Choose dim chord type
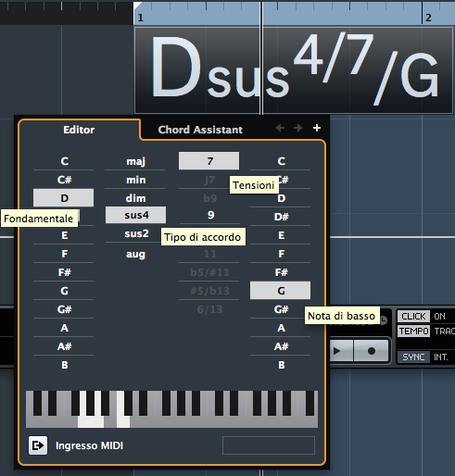 [x=135, y=198]
